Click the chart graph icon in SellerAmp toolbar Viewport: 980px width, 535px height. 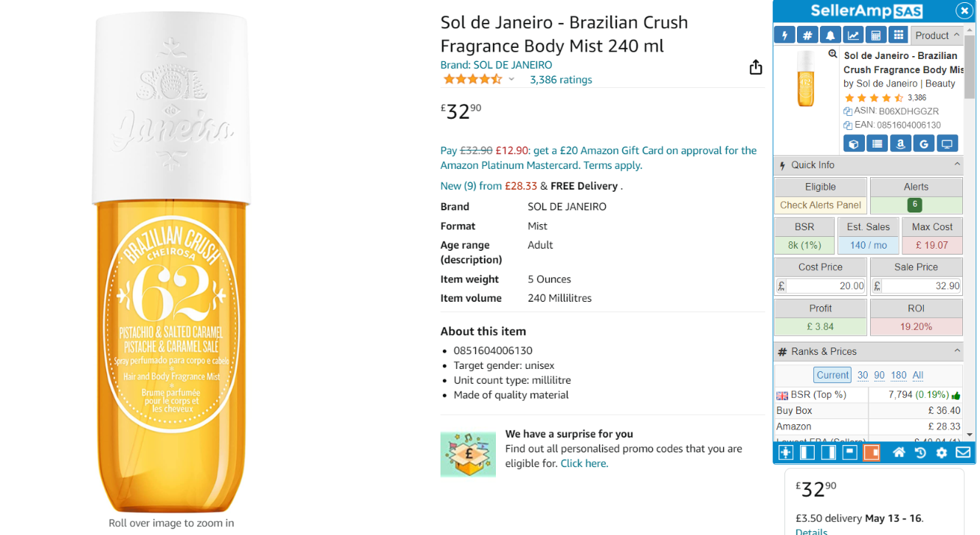click(853, 35)
